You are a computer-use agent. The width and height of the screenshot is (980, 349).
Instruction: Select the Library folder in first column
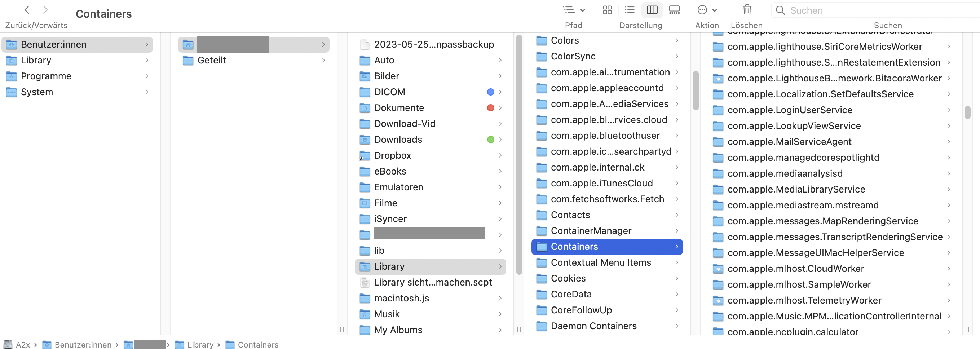click(77, 61)
